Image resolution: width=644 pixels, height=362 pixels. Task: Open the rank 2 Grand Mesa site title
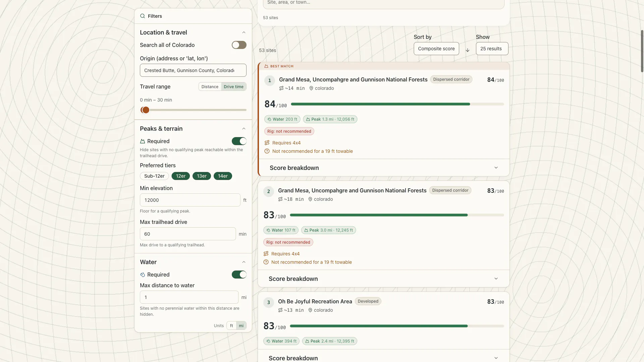[352, 190]
